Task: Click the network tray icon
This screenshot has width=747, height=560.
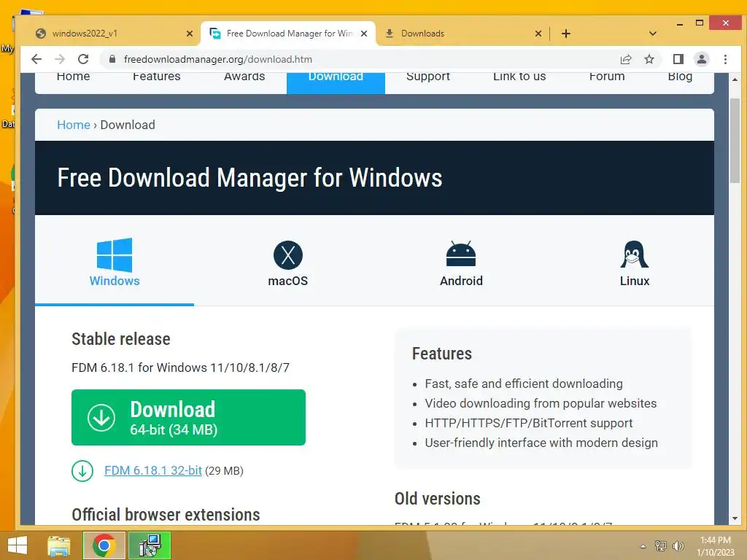Action: pyautogui.click(x=660, y=546)
